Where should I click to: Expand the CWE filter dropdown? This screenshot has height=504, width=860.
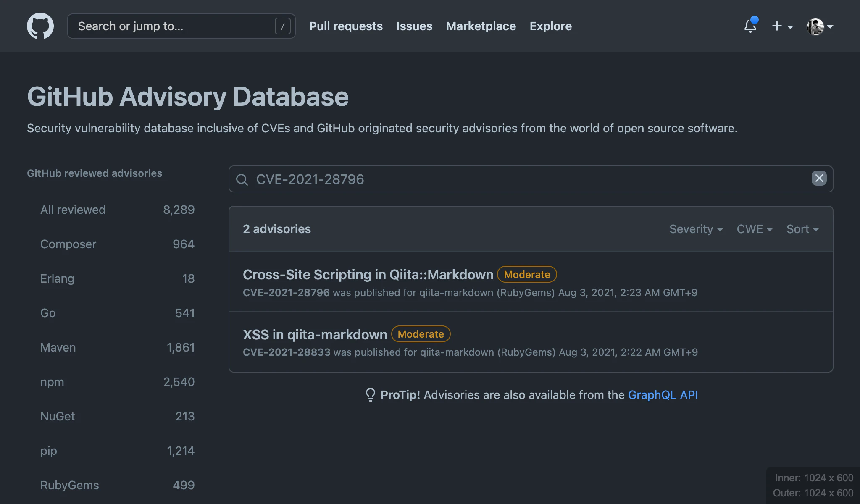[x=755, y=229]
